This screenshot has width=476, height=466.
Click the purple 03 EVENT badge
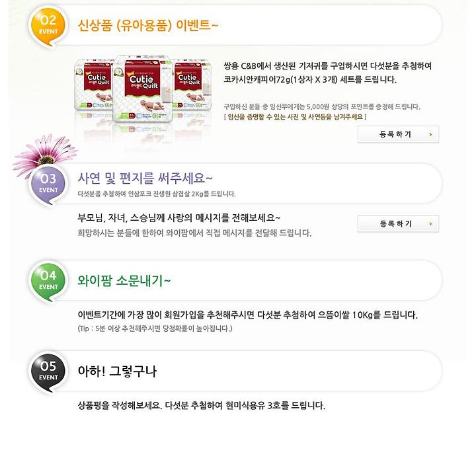click(x=48, y=185)
